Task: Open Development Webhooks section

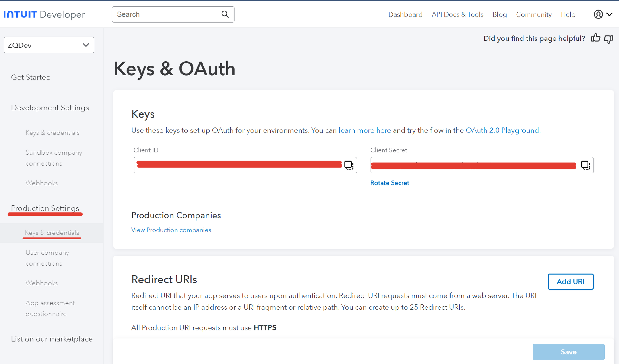Action: click(41, 183)
